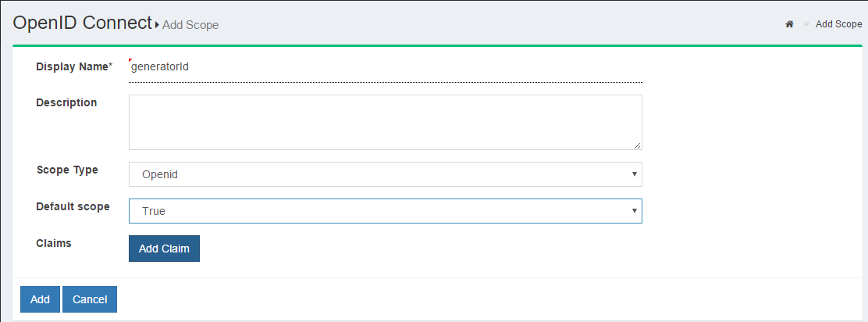Click the Default scope label
Viewport: 868px width, 322px height.
tap(73, 207)
